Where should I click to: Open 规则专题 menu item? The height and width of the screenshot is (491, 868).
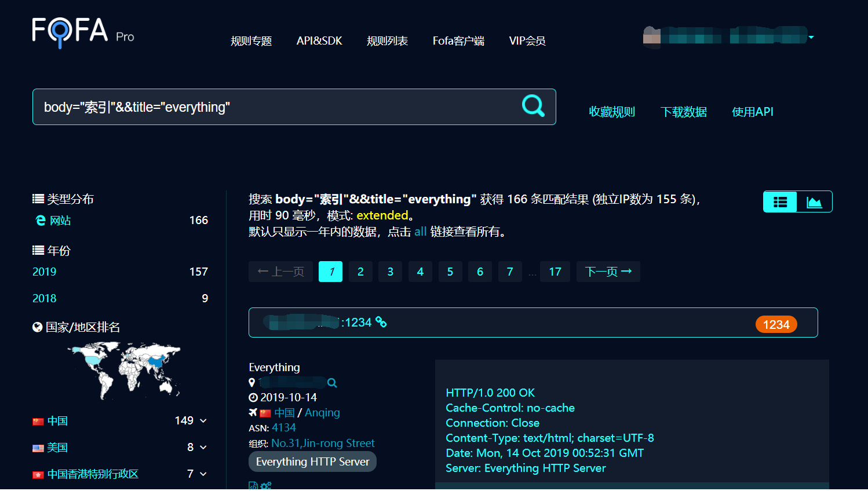(x=251, y=41)
